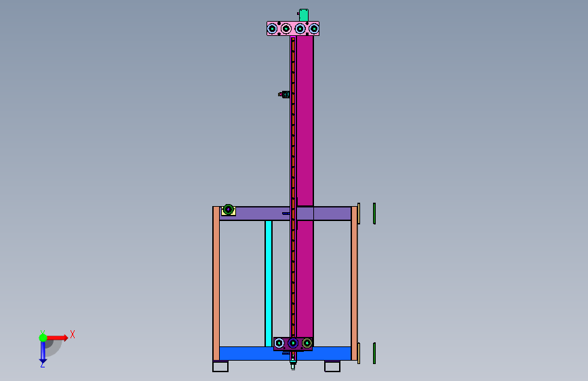The height and width of the screenshot is (381, 588).
Task: Click the blue Z axis arrow on triad
Action: coord(43,353)
